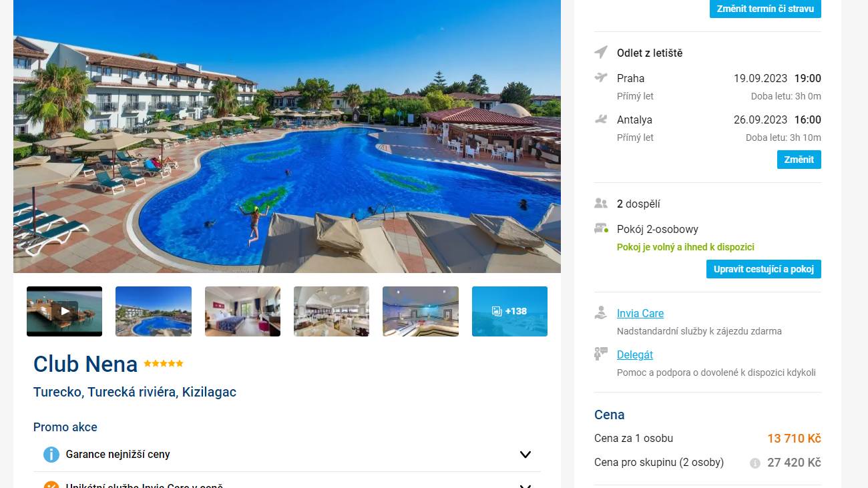Click Upravit cestující a pokoj button

[x=764, y=269]
